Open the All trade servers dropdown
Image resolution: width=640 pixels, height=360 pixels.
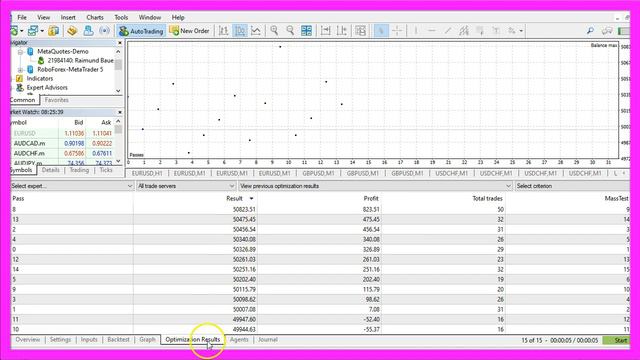click(186, 186)
